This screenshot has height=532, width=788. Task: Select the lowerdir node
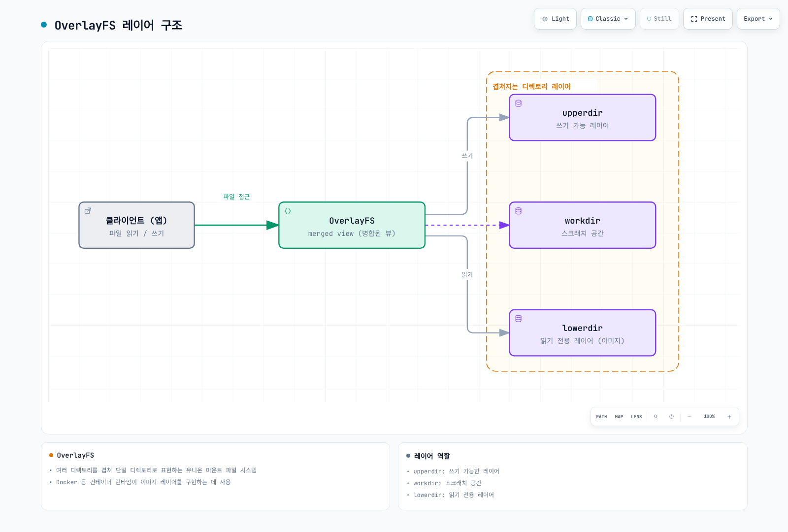[583, 333]
